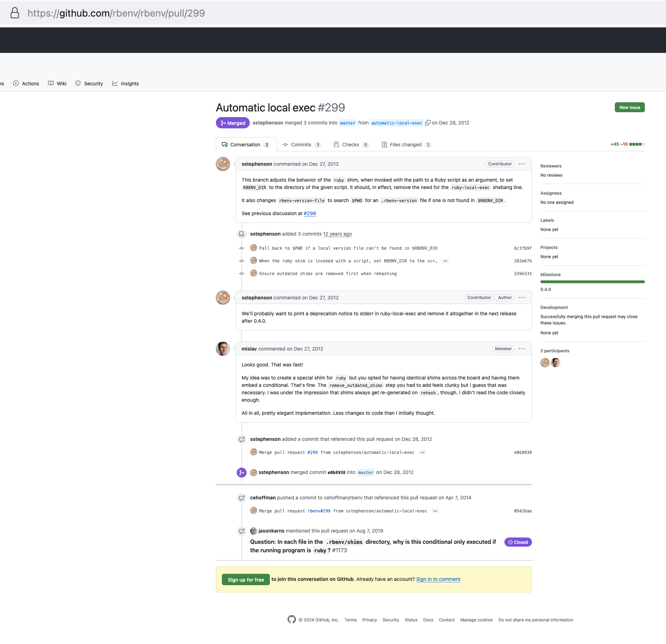The width and height of the screenshot is (666, 644).
Task: Click the URL text in address bar
Action: click(x=116, y=13)
